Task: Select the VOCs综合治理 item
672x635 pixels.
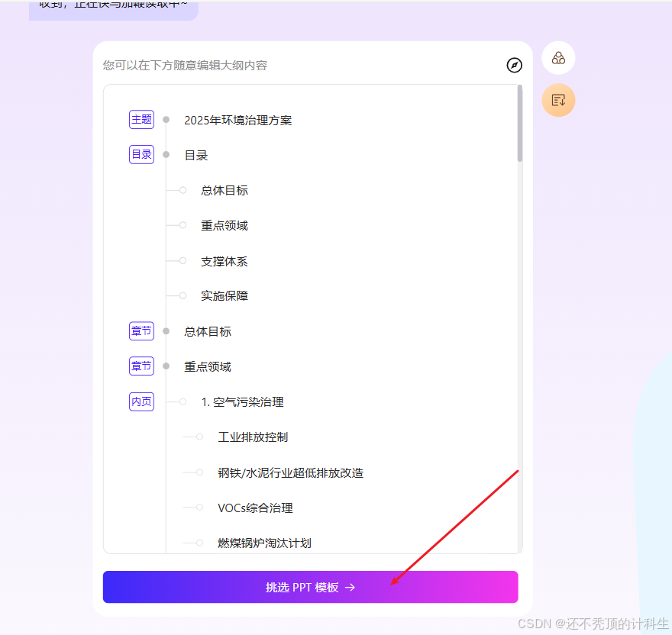Action: tap(255, 508)
